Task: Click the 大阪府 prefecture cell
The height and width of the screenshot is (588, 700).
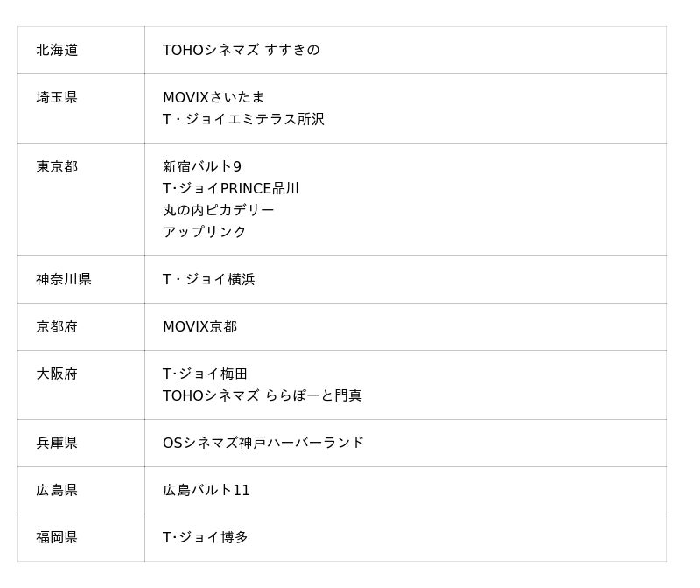Action: [x=57, y=374]
